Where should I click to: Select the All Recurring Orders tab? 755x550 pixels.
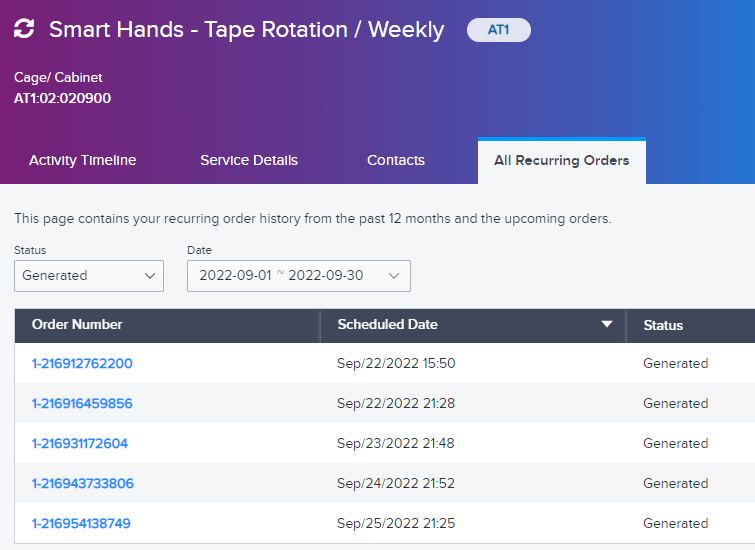pyautogui.click(x=561, y=160)
